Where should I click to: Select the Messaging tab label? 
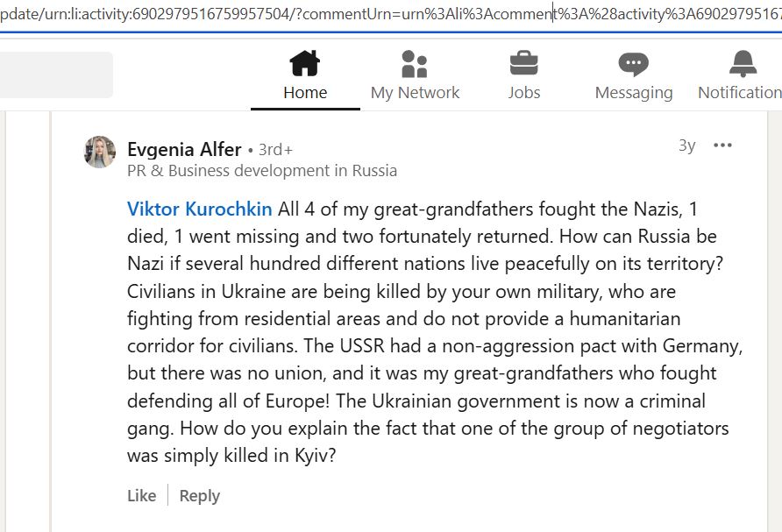point(634,93)
